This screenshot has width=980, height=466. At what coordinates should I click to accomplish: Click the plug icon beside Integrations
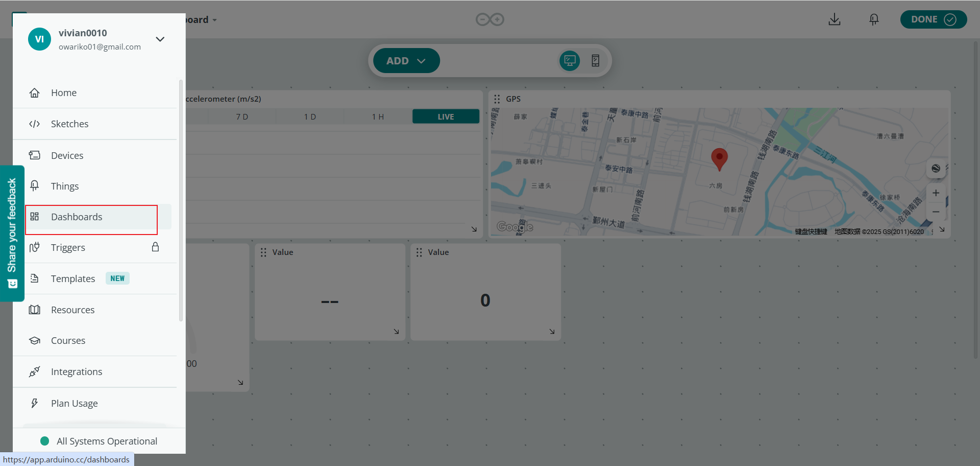click(34, 371)
